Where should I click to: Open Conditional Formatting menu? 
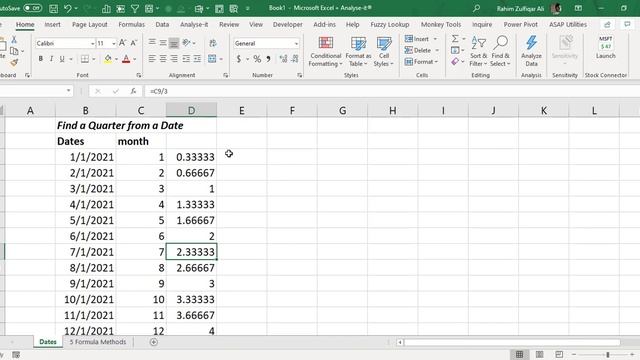coord(325,51)
